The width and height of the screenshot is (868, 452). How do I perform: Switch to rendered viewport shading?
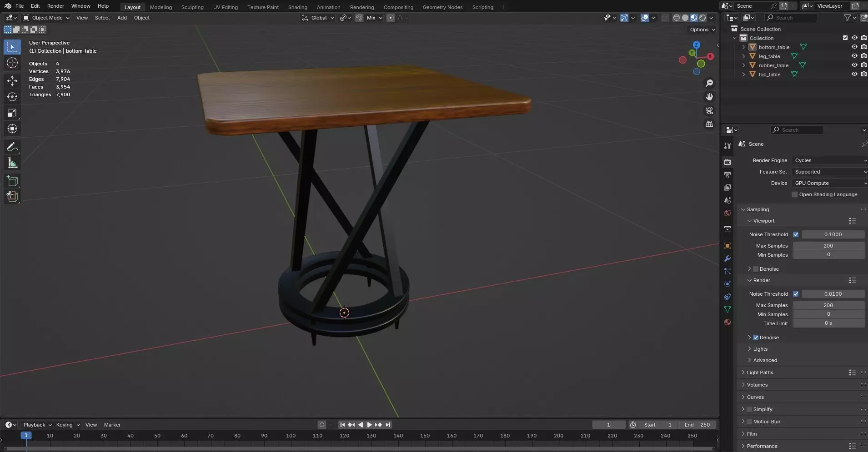tap(702, 18)
